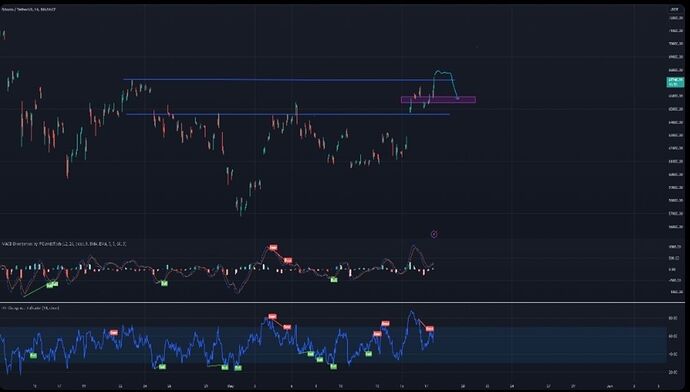The height and width of the screenshot is (392, 690).
Task: Click the Bitcoin / TetherUS symbol title
Action: pyautogui.click(x=29, y=9)
